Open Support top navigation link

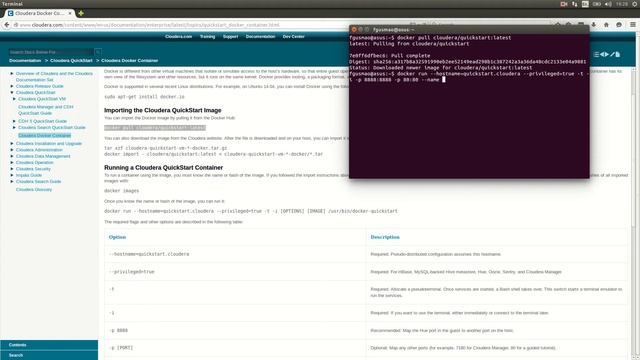pyautogui.click(x=230, y=37)
